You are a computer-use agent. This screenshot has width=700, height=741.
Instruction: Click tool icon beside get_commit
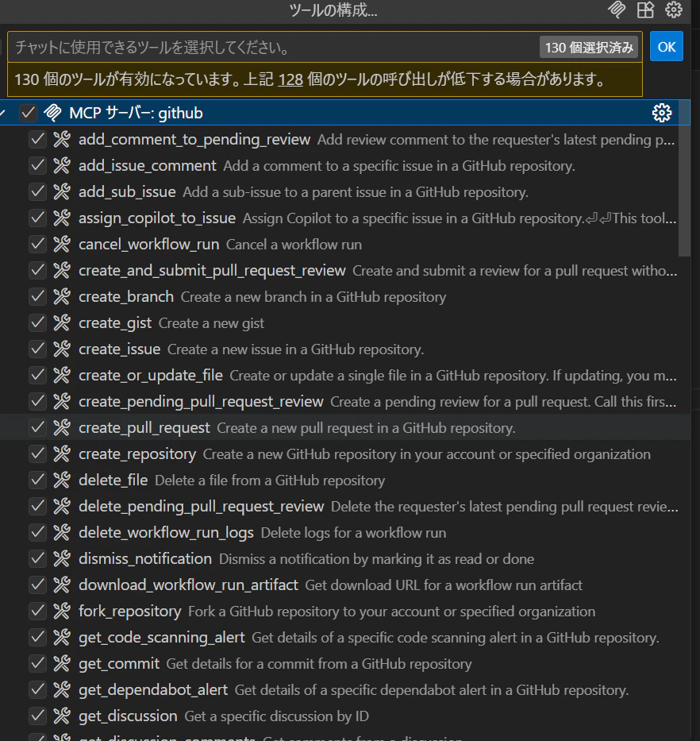[62, 664]
